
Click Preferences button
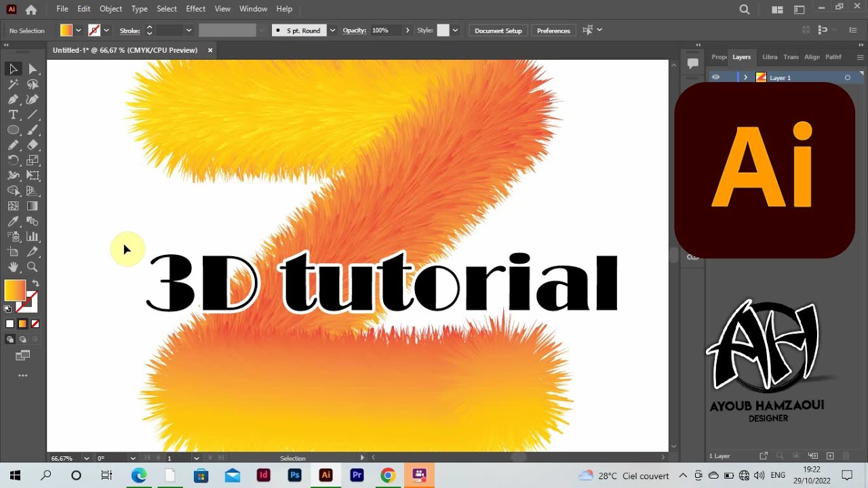[x=553, y=30]
